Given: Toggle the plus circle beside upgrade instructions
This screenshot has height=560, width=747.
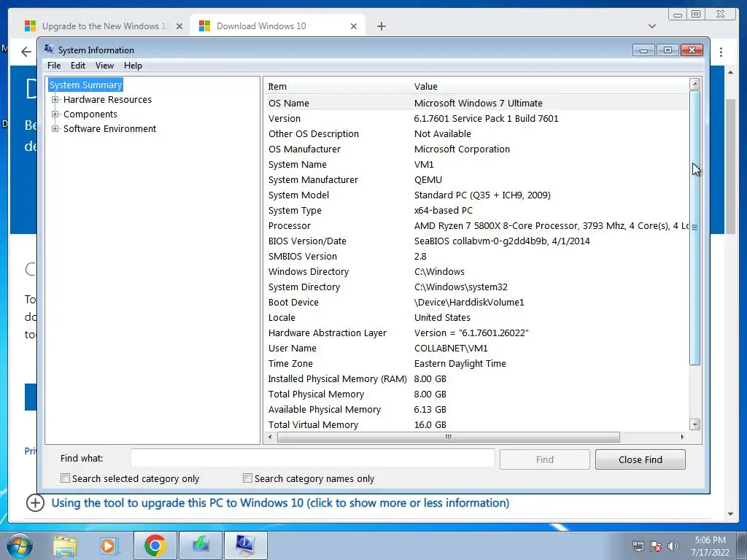Looking at the screenshot, I should coord(35,503).
